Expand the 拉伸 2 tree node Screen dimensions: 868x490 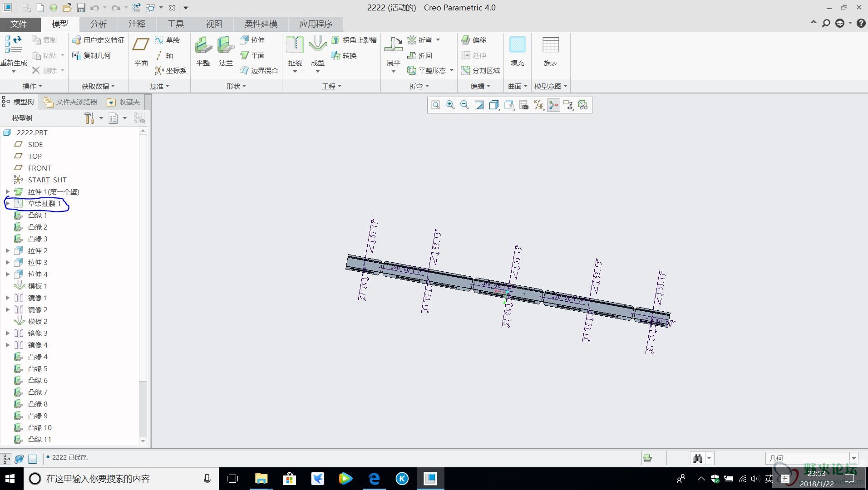7,250
